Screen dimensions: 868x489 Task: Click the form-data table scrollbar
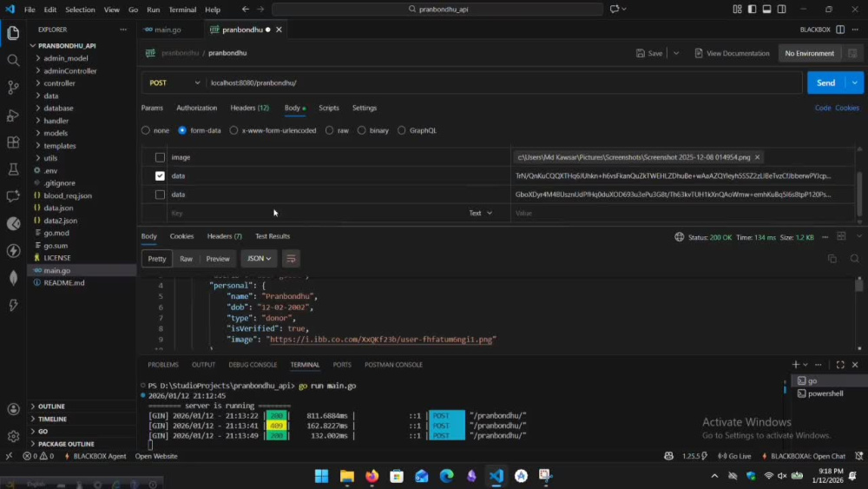point(859,194)
